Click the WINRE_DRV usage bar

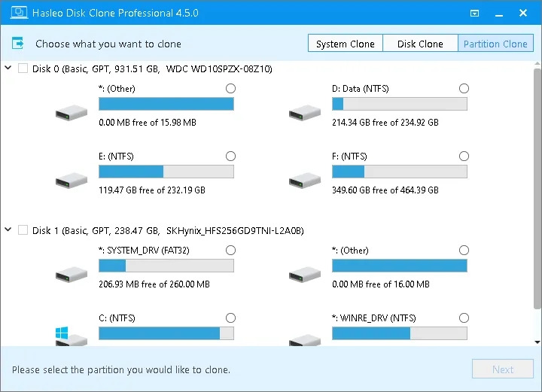(400, 333)
